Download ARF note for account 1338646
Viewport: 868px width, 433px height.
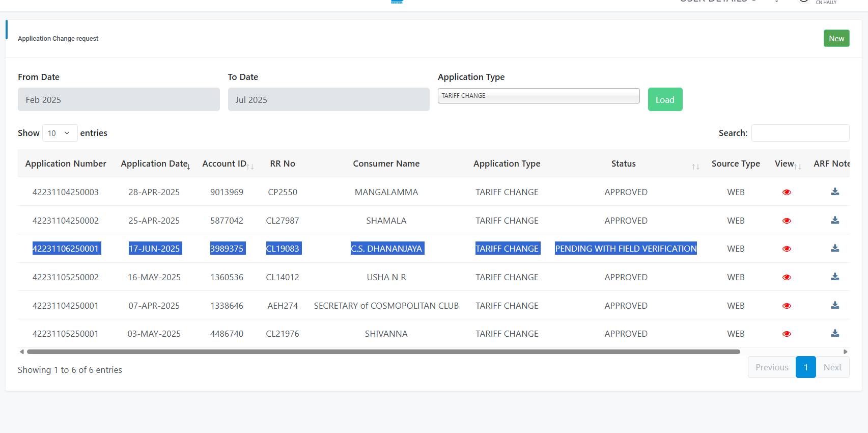(835, 305)
